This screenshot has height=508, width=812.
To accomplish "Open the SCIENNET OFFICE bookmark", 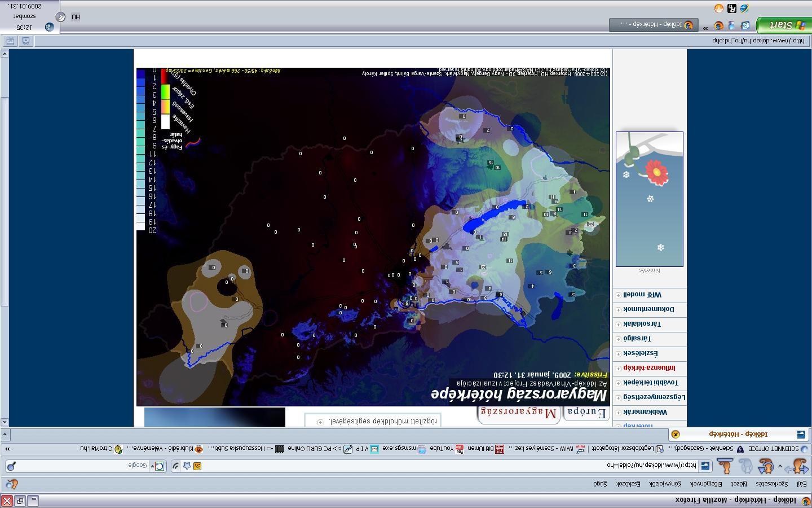I will click(x=778, y=449).
